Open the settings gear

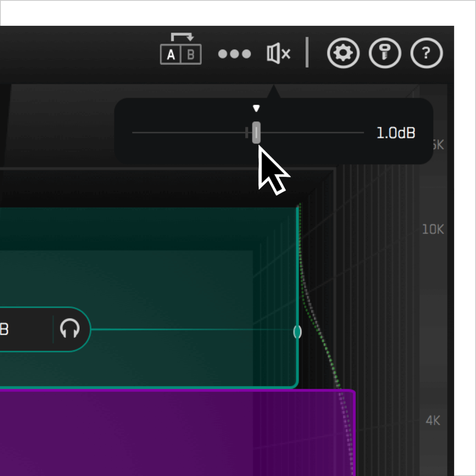(343, 53)
